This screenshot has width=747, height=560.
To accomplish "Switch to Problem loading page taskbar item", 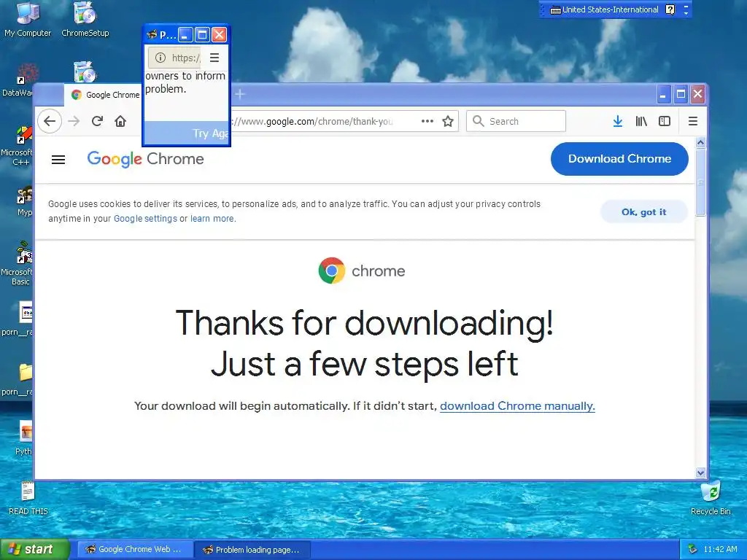I will click(252, 549).
